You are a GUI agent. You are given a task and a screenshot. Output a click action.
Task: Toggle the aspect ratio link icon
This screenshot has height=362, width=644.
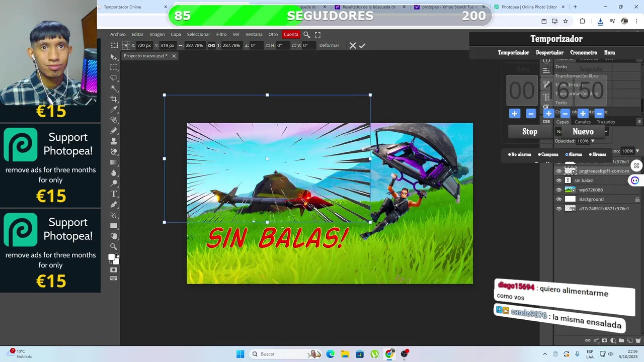tap(212, 45)
